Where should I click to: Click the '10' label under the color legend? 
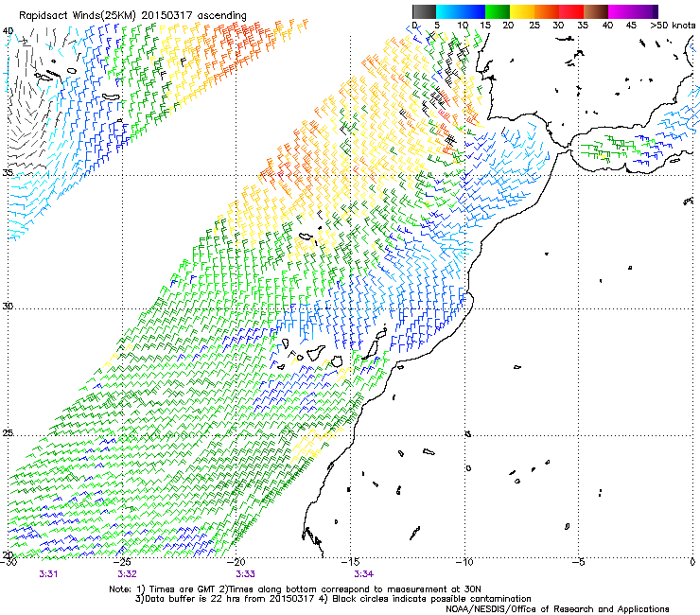[462, 26]
